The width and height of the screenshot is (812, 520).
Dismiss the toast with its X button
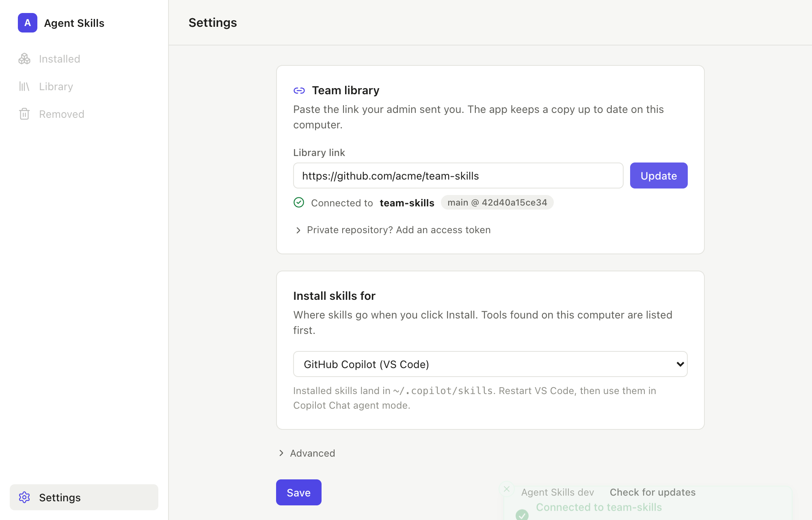click(507, 489)
